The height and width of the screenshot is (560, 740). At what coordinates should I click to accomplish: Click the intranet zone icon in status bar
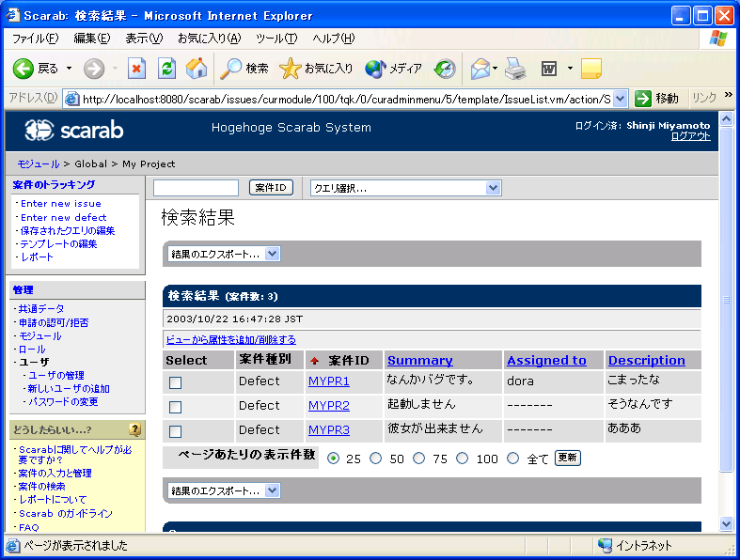[605, 545]
